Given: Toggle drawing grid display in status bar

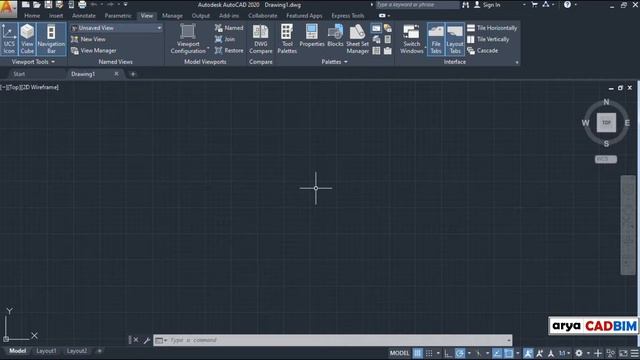Looking at the screenshot, I should (x=418, y=353).
